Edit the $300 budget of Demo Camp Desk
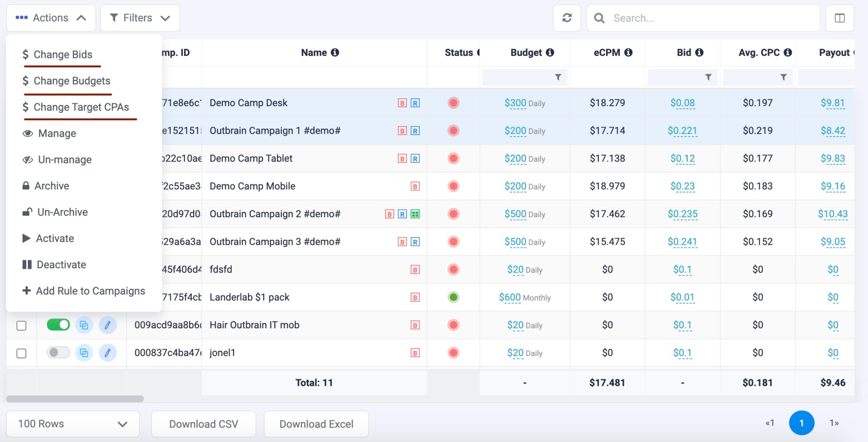The image size is (868, 442). click(x=515, y=103)
